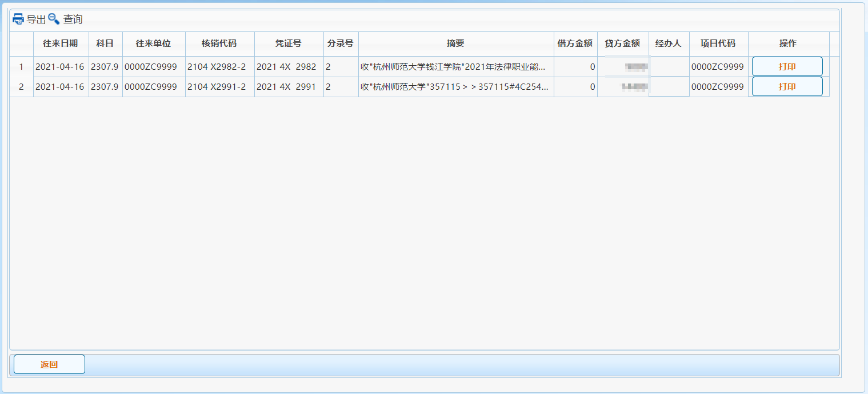The image size is (868, 394).
Task: Select row 1 summary cell 杭州师范大学钱江学院
Action: [455, 67]
